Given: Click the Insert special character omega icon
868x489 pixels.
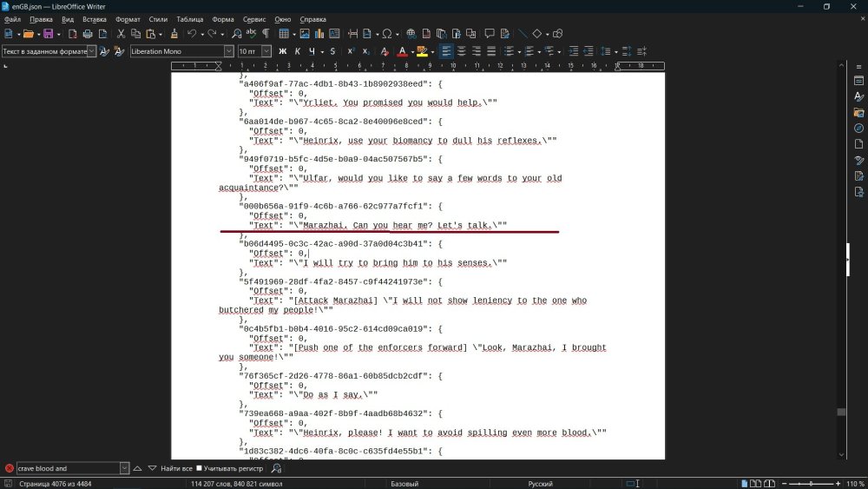Looking at the screenshot, I should 385,34.
